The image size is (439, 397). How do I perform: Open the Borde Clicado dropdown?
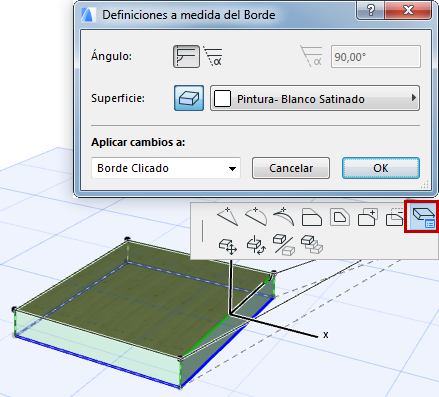click(166, 168)
